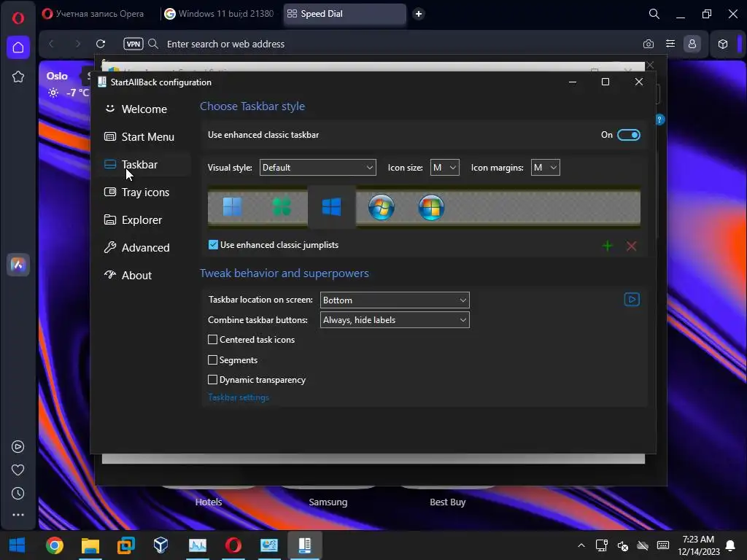Choose the green clover start button icon
The width and height of the screenshot is (747, 560).
click(x=282, y=207)
